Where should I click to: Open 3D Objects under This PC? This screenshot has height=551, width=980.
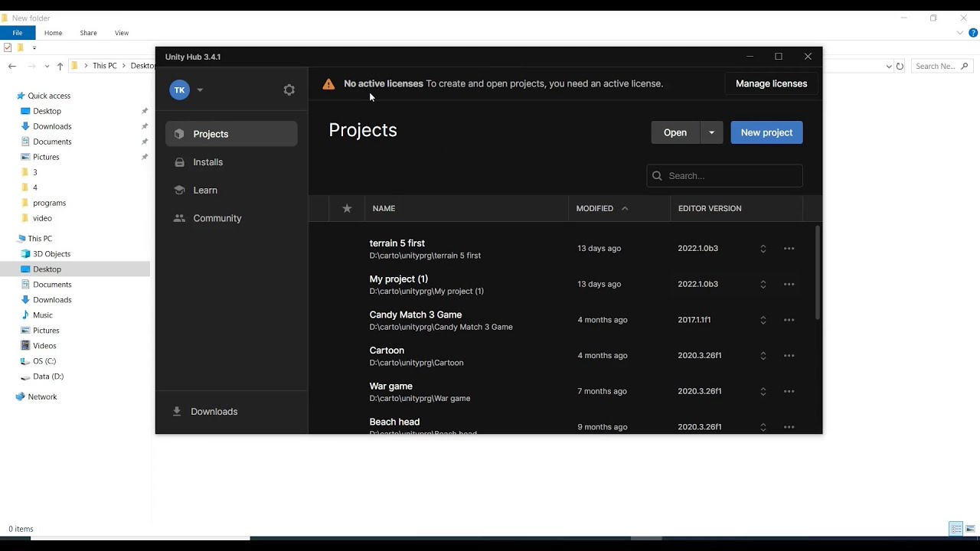click(51, 254)
